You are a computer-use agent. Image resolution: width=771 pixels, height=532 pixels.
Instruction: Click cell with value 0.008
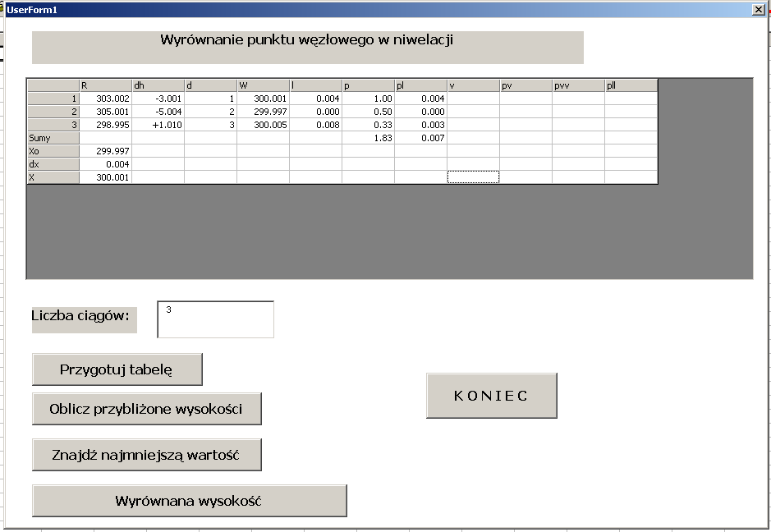tap(316, 125)
